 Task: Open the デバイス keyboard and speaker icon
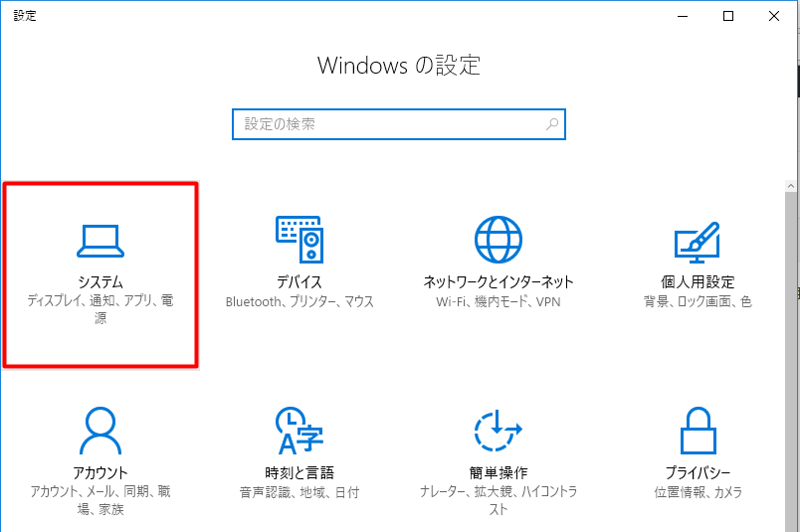point(300,240)
